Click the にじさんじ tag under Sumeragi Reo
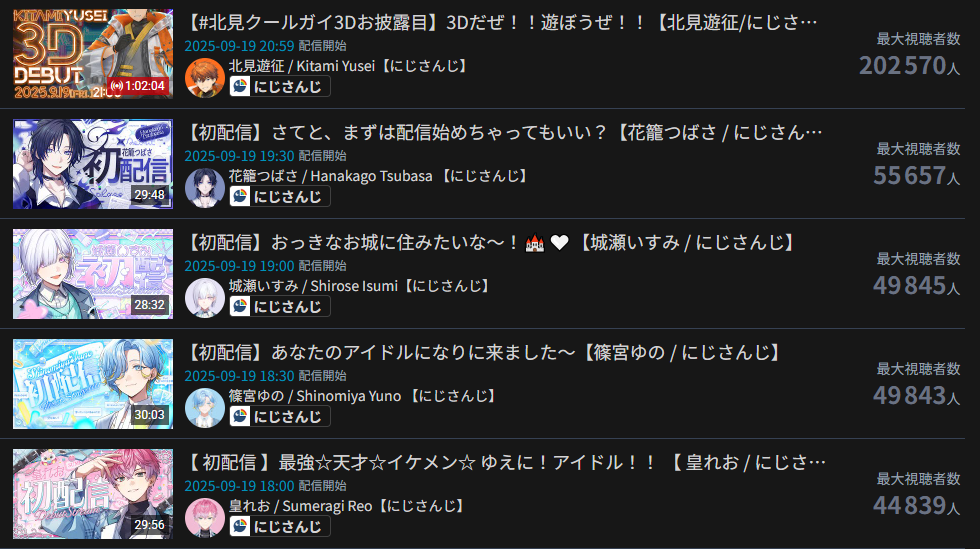The height and width of the screenshot is (549, 980). tap(279, 526)
